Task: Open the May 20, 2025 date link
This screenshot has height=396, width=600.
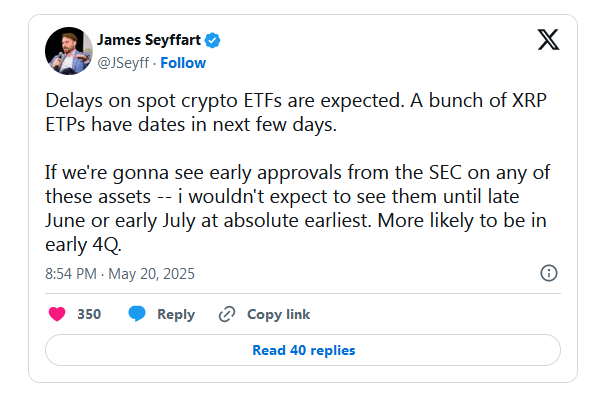Action: pos(152,274)
